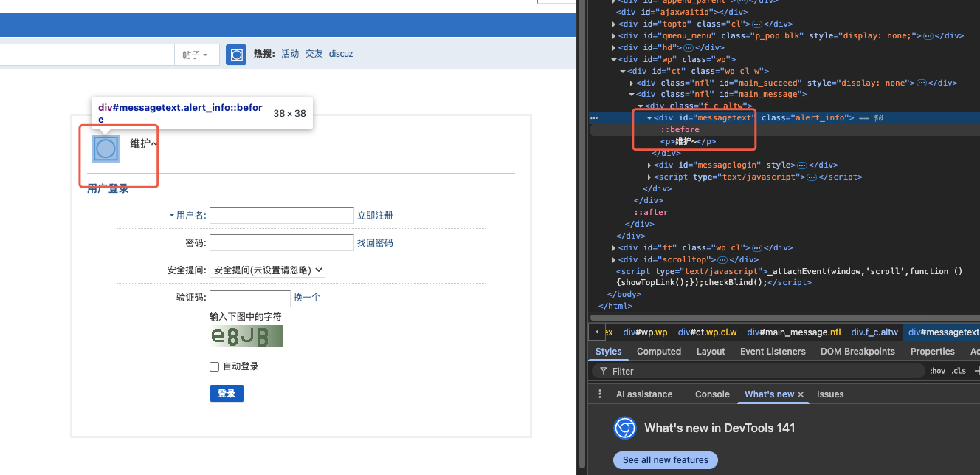The width and height of the screenshot is (980, 475).
Task: Toggle the .cls classes button
Action: coord(958,371)
